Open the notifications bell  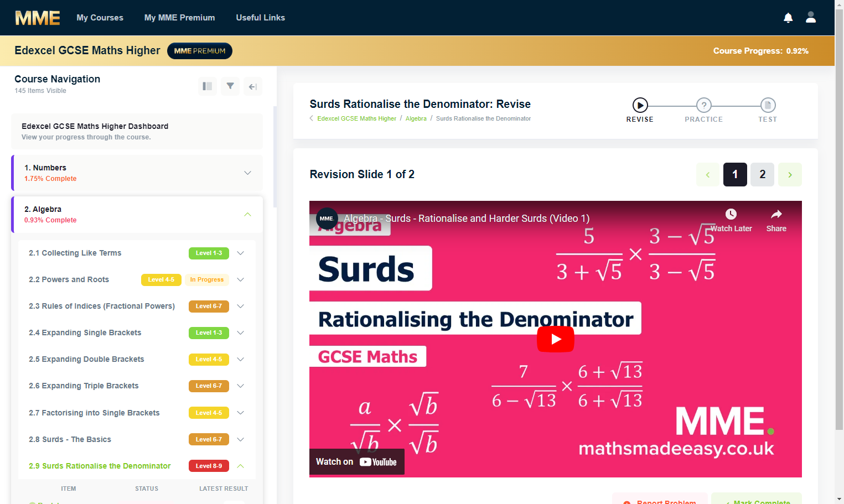point(788,18)
